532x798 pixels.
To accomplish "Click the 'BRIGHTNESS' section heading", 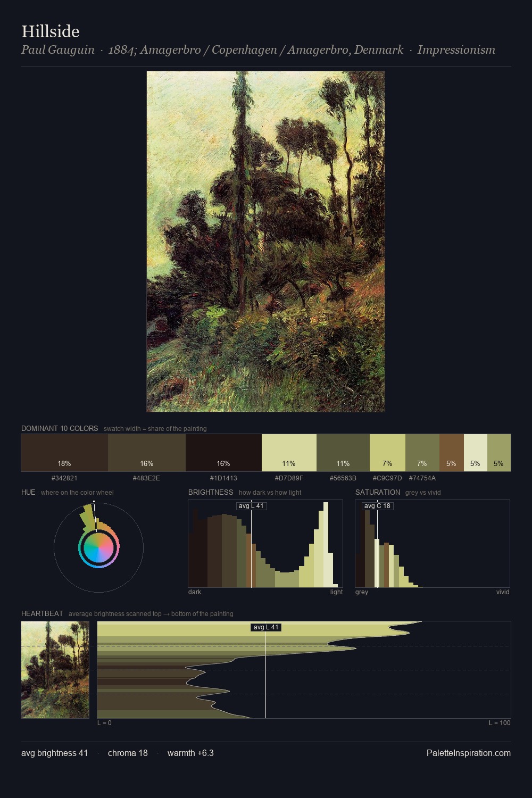I will click(x=211, y=492).
